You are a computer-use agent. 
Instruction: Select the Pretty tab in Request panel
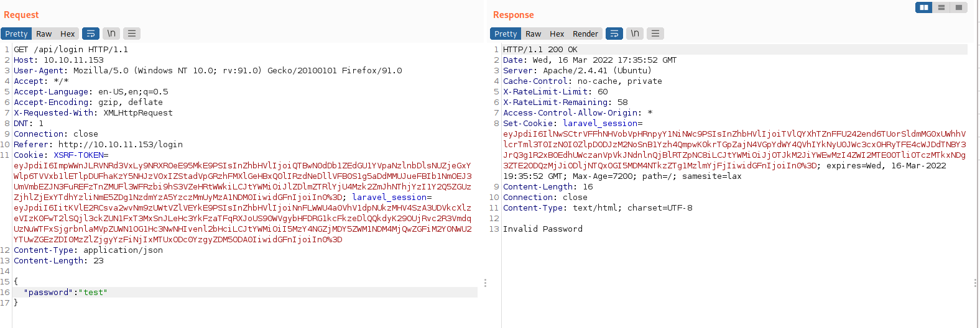[16, 34]
